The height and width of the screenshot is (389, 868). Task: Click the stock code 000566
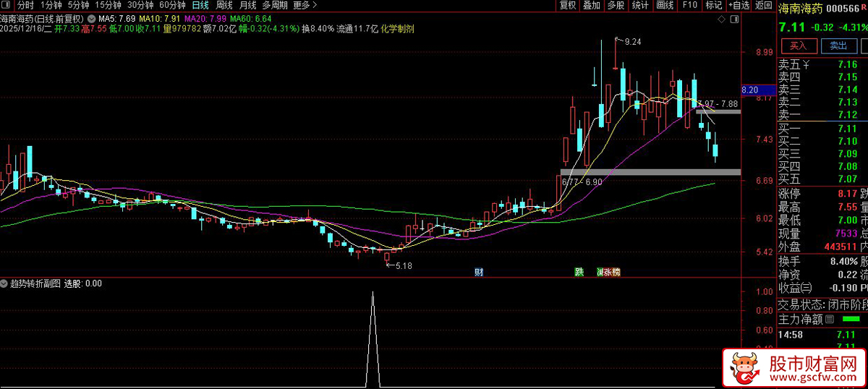tap(842, 9)
